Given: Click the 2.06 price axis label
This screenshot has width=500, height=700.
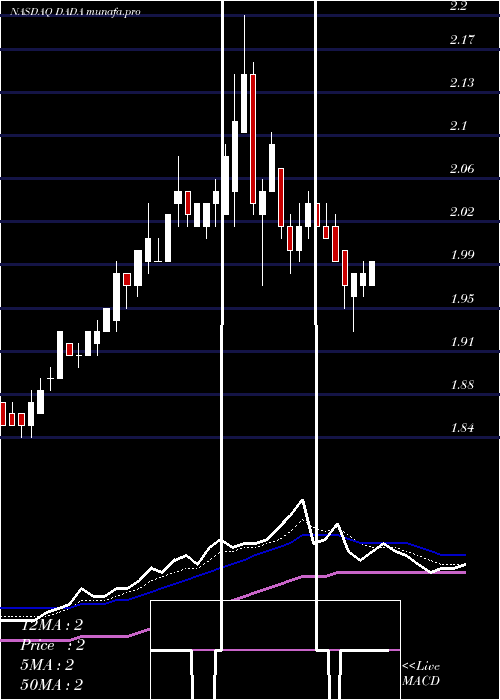Looking at the screenshot, I should pos(462,168).
